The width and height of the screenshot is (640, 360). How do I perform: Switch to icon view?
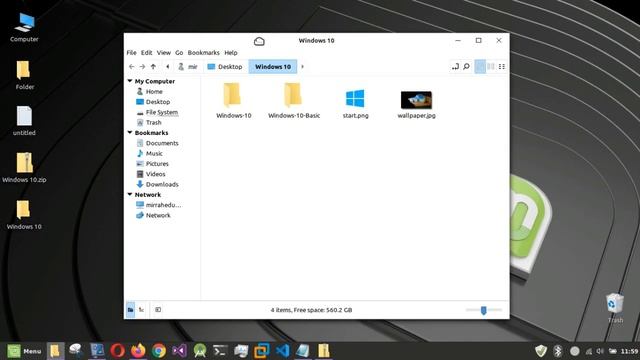[x=480, y=67]
